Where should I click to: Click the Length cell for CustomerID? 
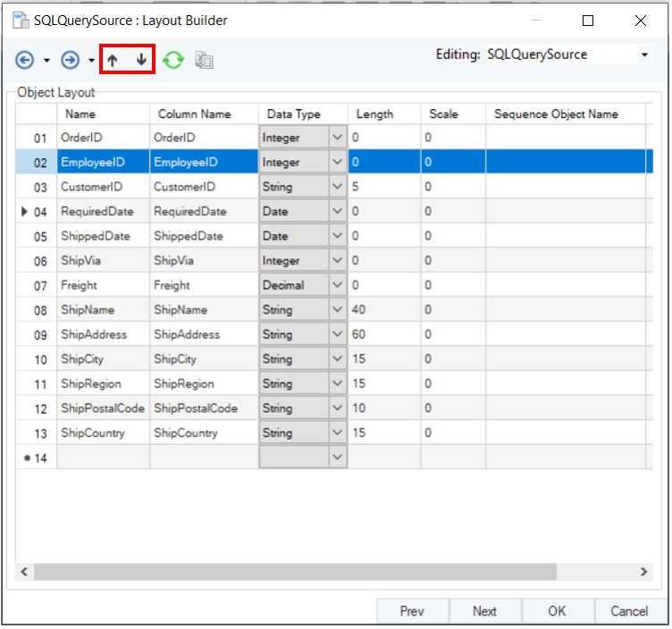click(x=384, y=187)
